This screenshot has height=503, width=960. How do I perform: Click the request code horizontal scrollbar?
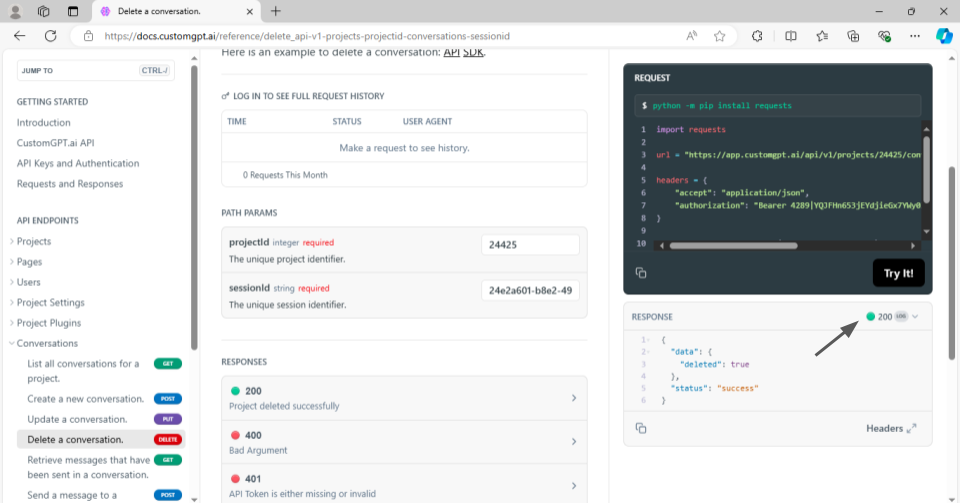(733, 245)
